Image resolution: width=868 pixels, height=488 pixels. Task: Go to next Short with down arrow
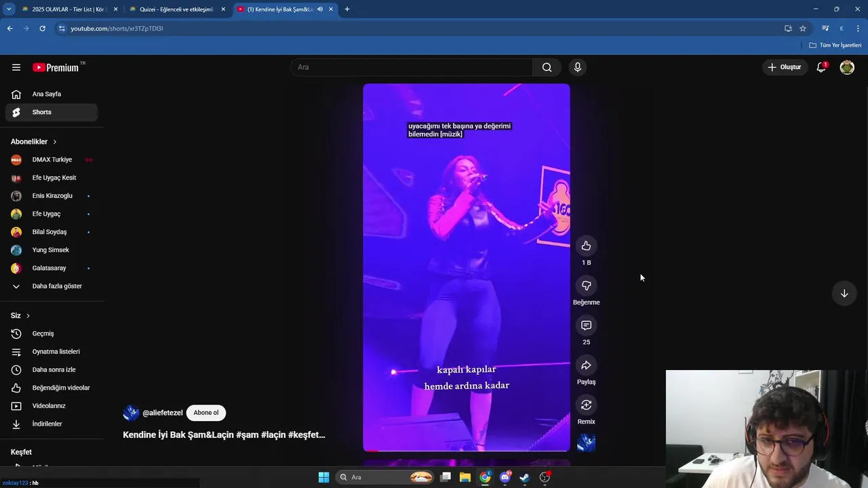point(844,293)
